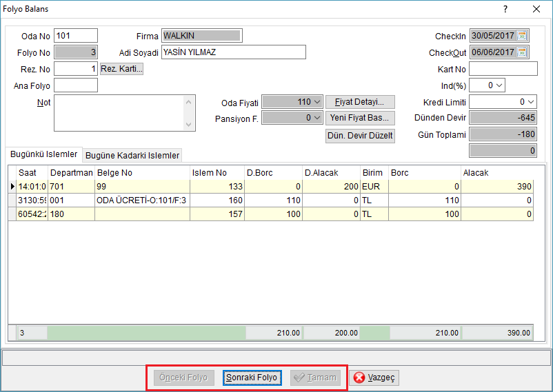This screenshot has height=392, width=553.
Task: Click the Not field scroll down arrow
Action: [188, 125]
